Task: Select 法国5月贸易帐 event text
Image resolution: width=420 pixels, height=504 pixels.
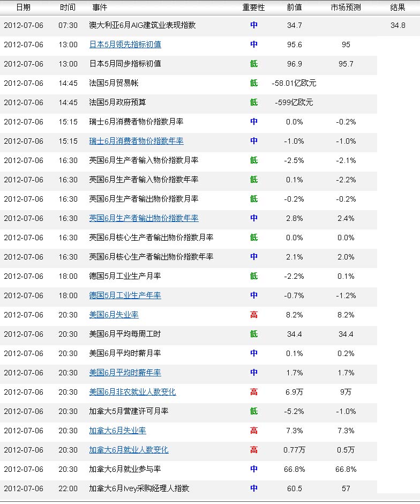Action: [114, 83]
